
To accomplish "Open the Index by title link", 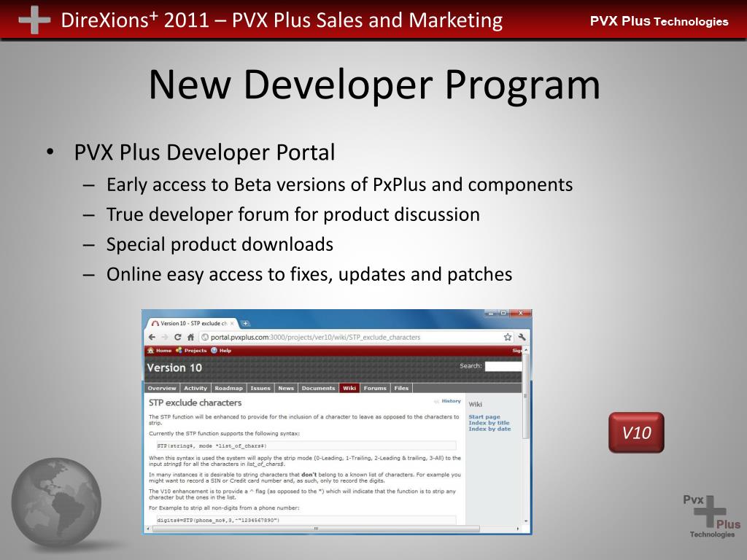I will coord(489,423).
